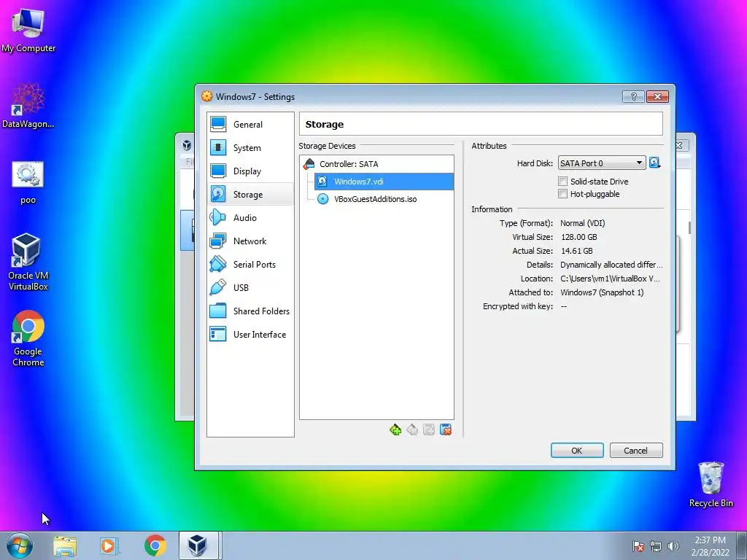The width and height of the screenshot is (747, 560).
Task: Click Dynamically allocated details text
Action: (x=611, y=265)
